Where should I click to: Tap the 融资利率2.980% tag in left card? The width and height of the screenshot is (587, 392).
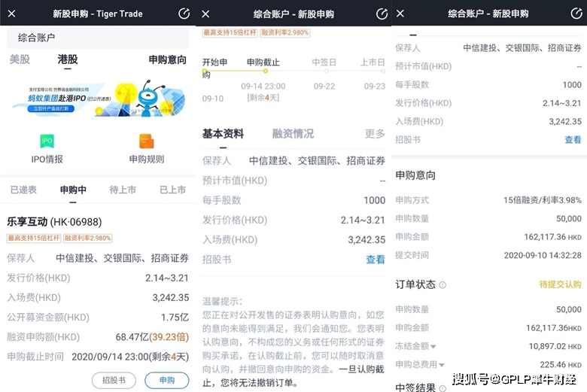click(x=87, y=238)
